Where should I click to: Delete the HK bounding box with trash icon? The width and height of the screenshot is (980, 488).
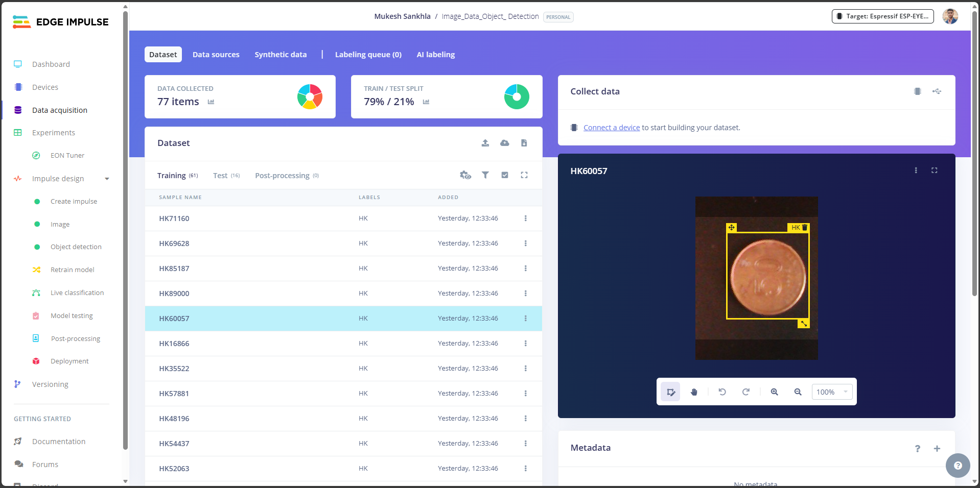805,228
